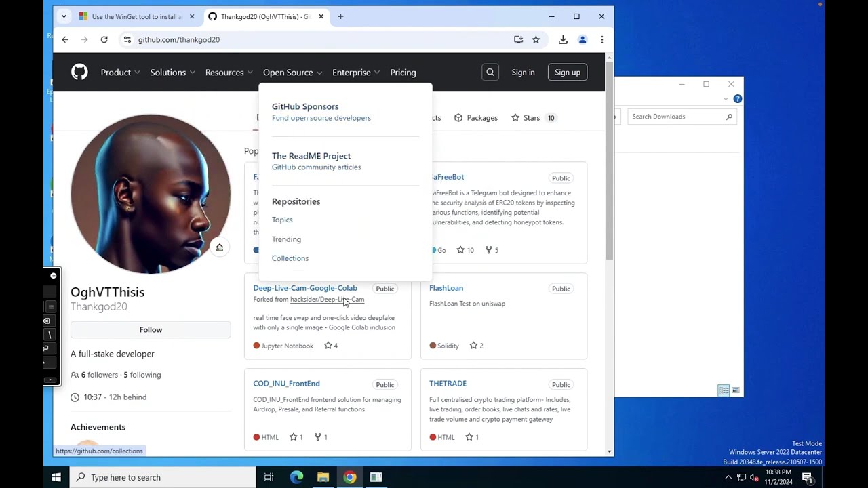868x488 pixels.
Task: Open Task View on the taskbar
Action: pyautogui.click(x=269, y=477)
